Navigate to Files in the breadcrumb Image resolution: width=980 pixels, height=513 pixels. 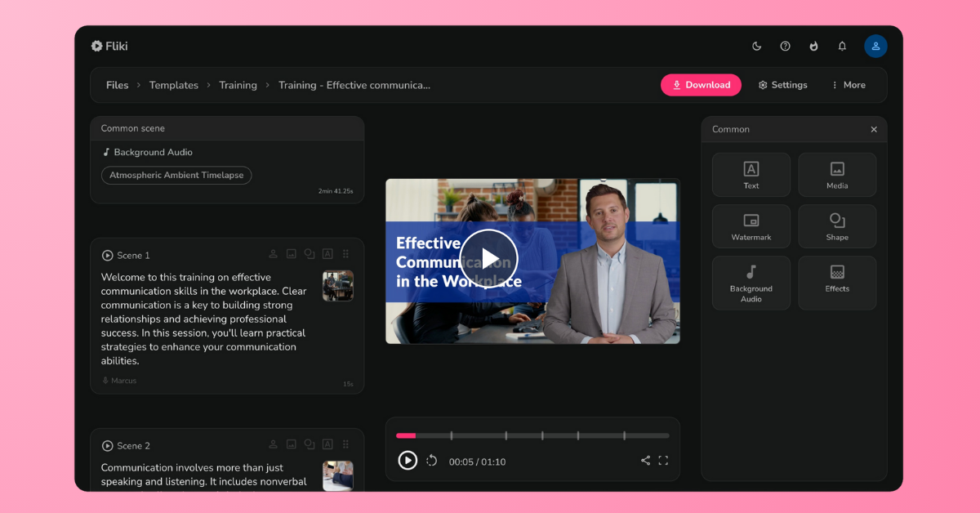click(x=117, y=85)
